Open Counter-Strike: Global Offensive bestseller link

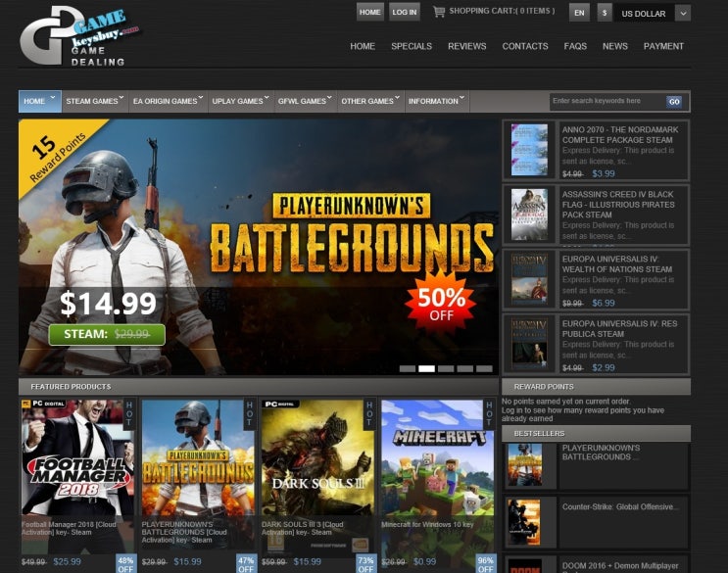(x=620, y=506)
